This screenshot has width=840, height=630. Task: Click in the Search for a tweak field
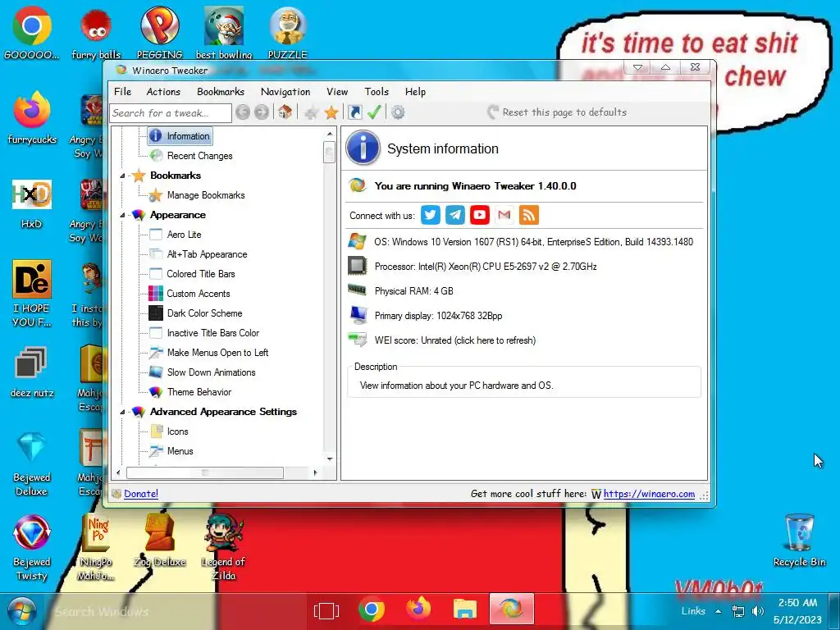171,113
